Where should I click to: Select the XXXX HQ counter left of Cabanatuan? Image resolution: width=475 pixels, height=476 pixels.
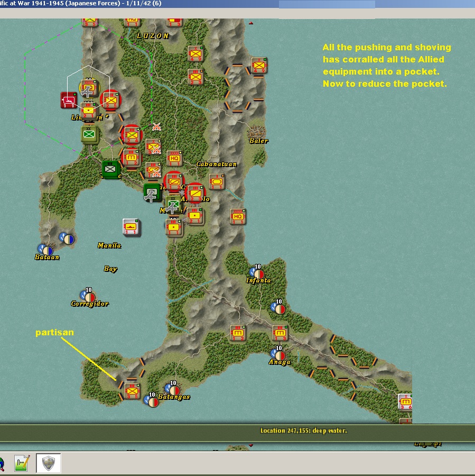(174, 158)
